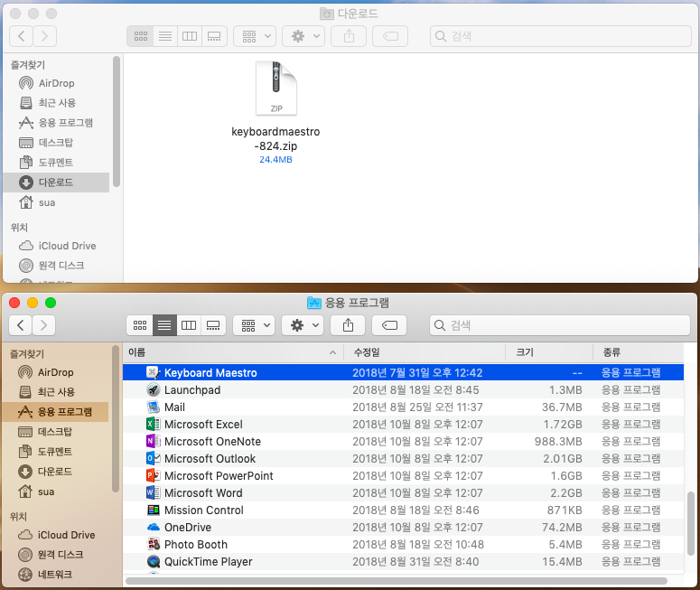Select the Photo Booth app icon
The image size is (700, 590).
point(154,545)
